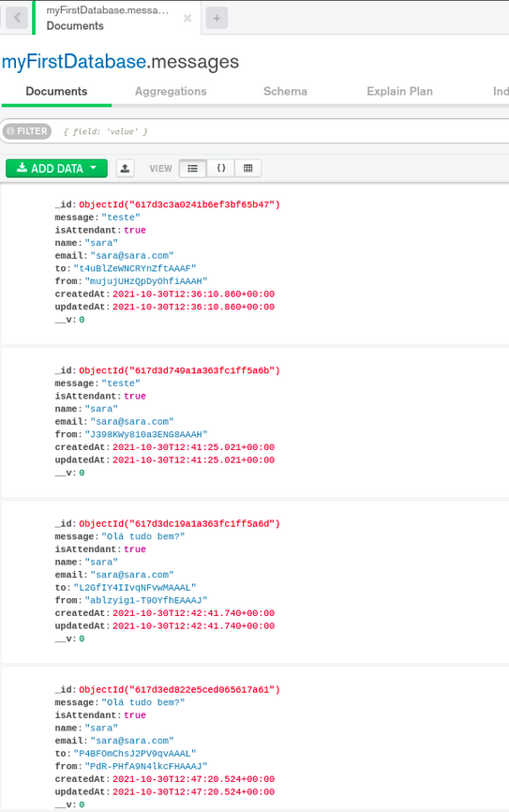
Task: Select ObjectId 617d3ed822e5ced065617a61
Action: coord(179,689)
